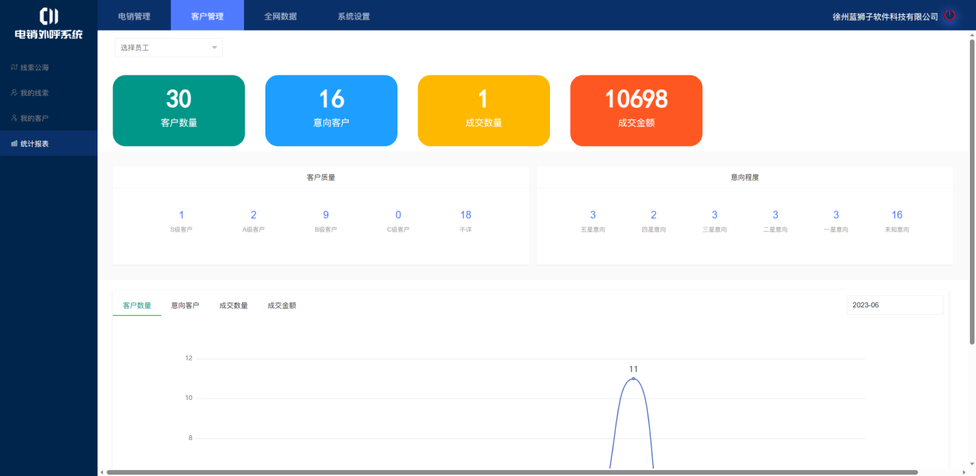Expand the 选择员工 dropdown
Viewport: 976px width, 476px height.
[168, 48]
